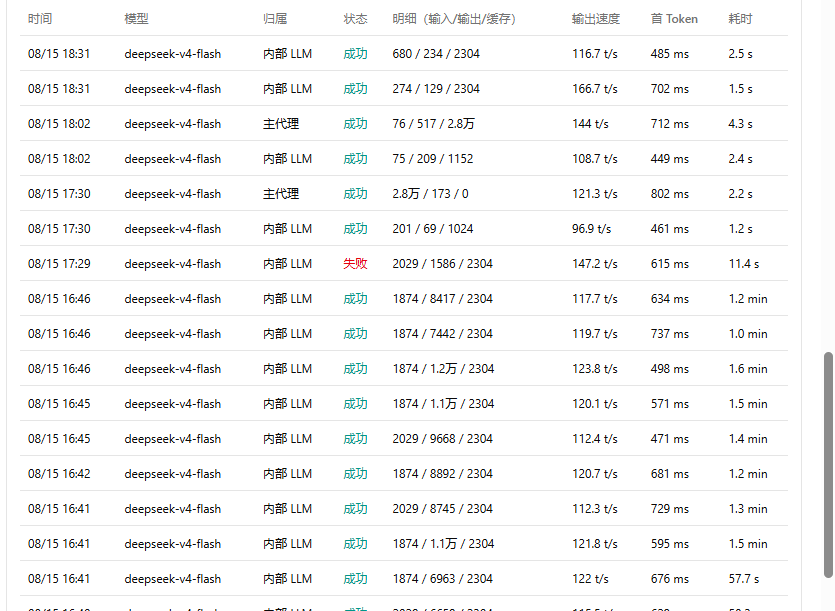835x611 pixels.
Task: Click the 状态 column header
Action: (355, 19)
